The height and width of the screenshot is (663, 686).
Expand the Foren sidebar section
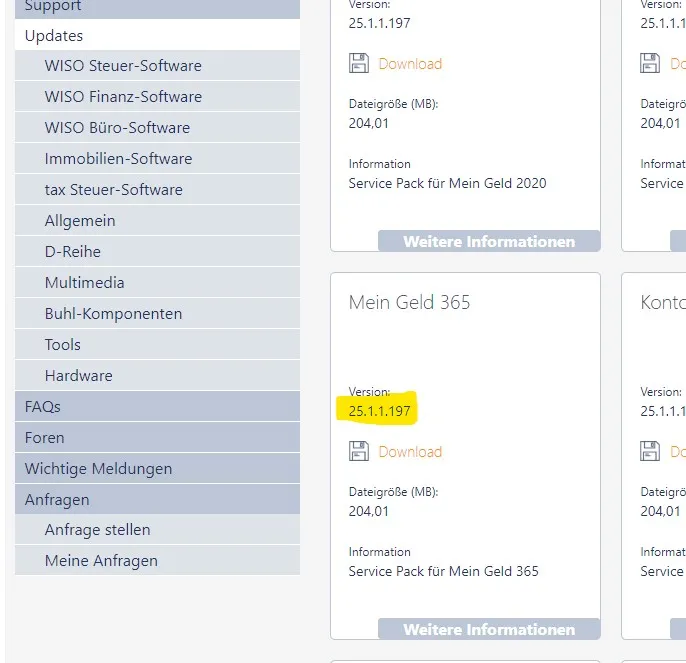click(x=45, y=438)
